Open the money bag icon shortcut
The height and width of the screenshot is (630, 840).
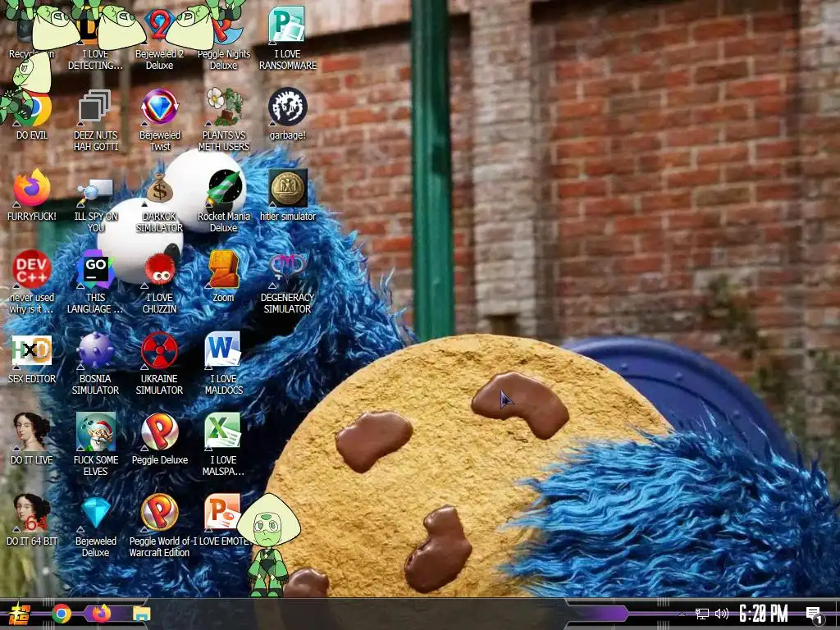tap(160, 189)
